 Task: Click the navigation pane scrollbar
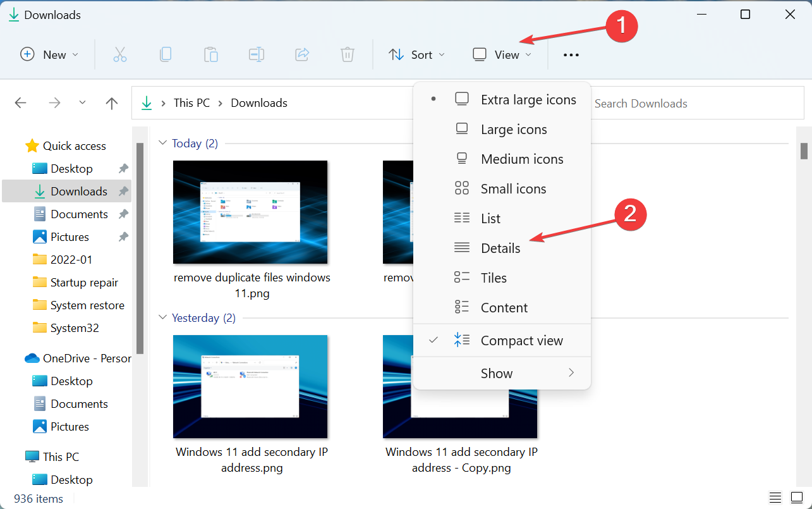[x=140, y=248]
